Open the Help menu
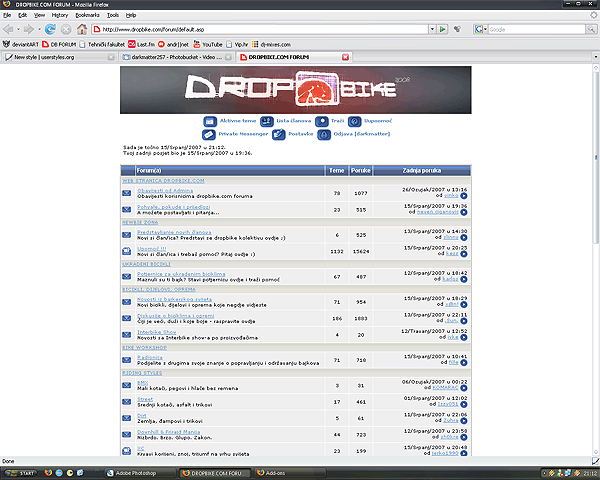This screenshot has width=600, height=480. click(x=131, y=15)
